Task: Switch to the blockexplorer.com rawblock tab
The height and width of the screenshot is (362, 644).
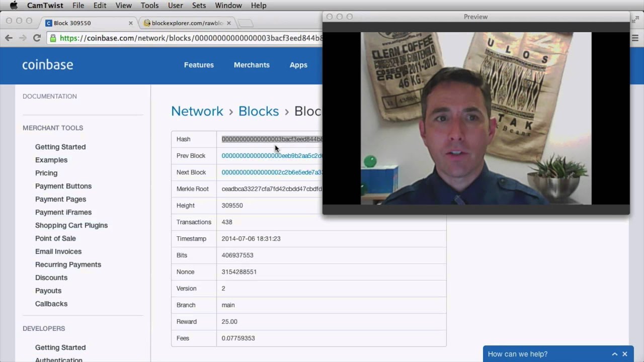Action: 187,23
